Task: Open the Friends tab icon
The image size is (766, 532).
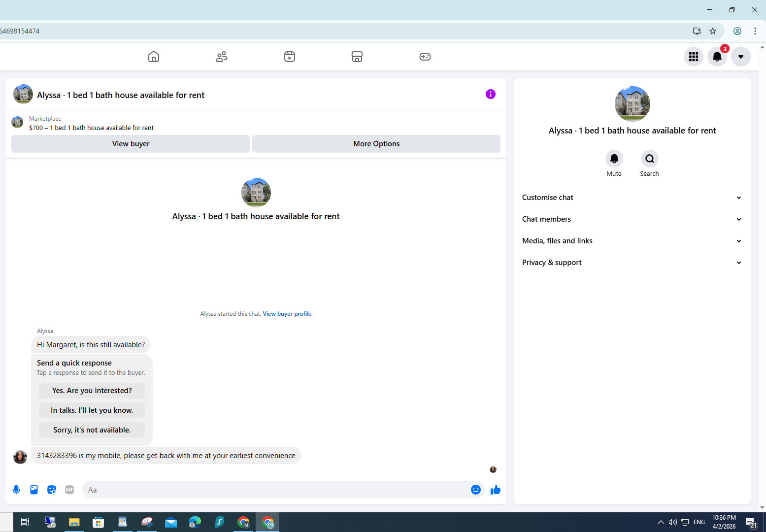Action: coord(222,57)
